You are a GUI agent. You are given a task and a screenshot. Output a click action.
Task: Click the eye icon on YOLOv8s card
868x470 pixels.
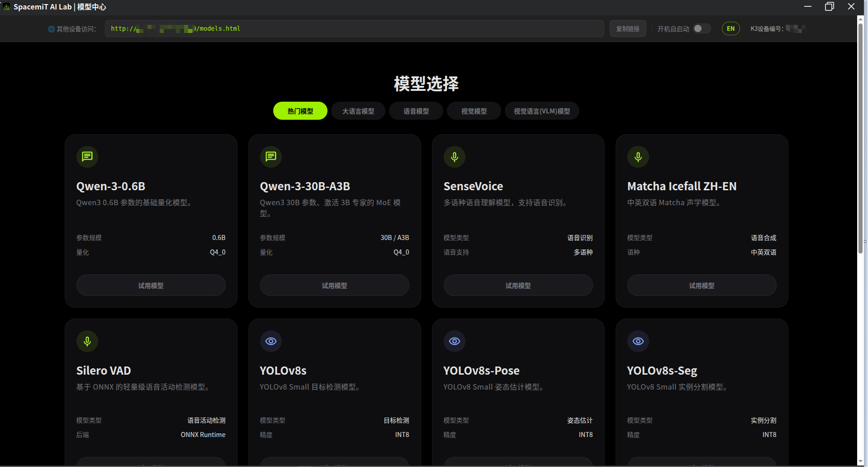[271, 341]
